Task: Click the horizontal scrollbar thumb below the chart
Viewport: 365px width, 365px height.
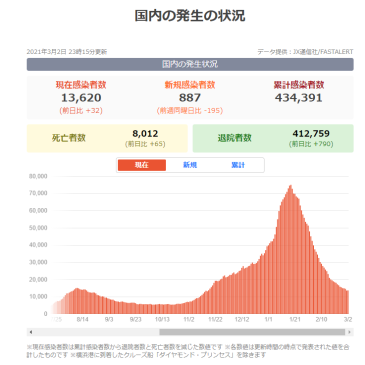Action: (252, 332)
